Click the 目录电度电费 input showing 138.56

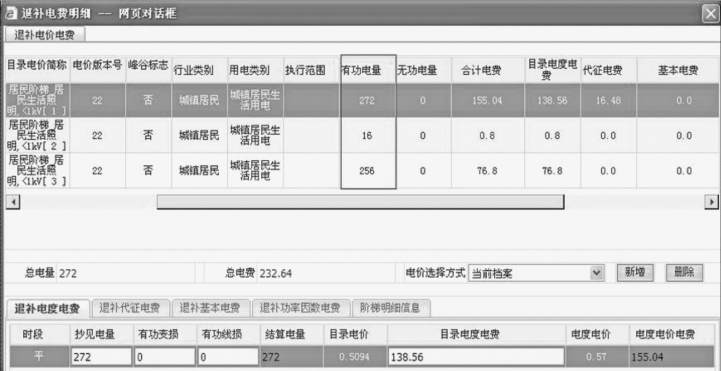click(x=476, y=357)
